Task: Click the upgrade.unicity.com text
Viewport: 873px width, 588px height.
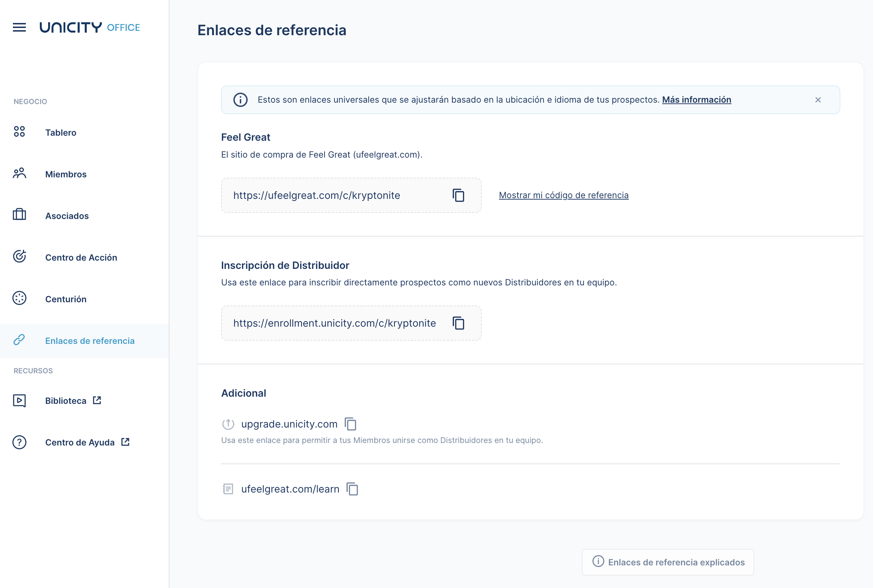Action: [x=289, y=424]
